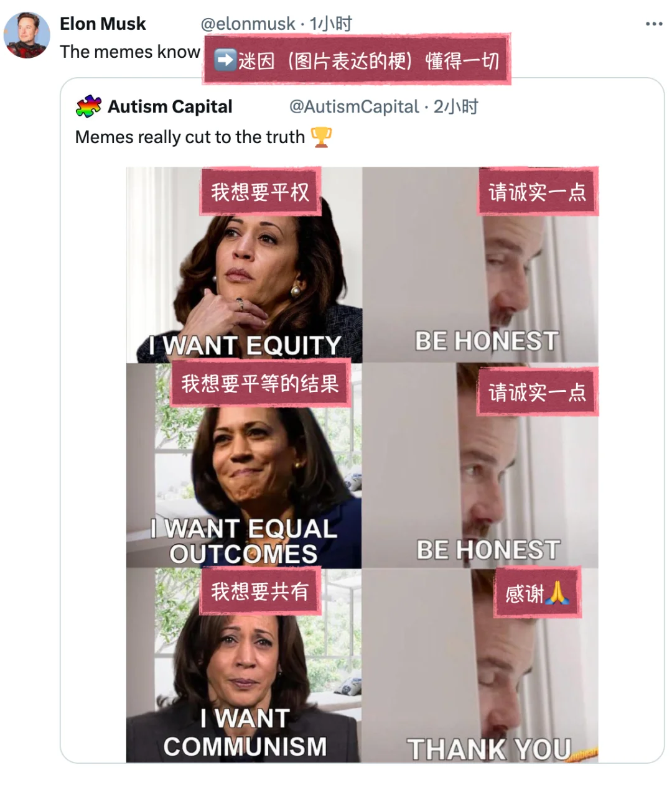The image size is (672, 793).
Task: Click the 我想要平权 translation label
Action: [x=260, y=192]
